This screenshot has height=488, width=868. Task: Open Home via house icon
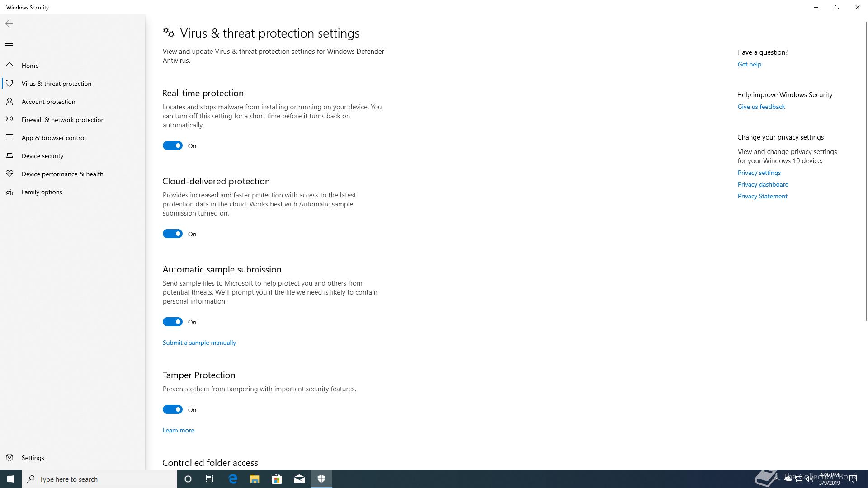(x=9, y=66)
